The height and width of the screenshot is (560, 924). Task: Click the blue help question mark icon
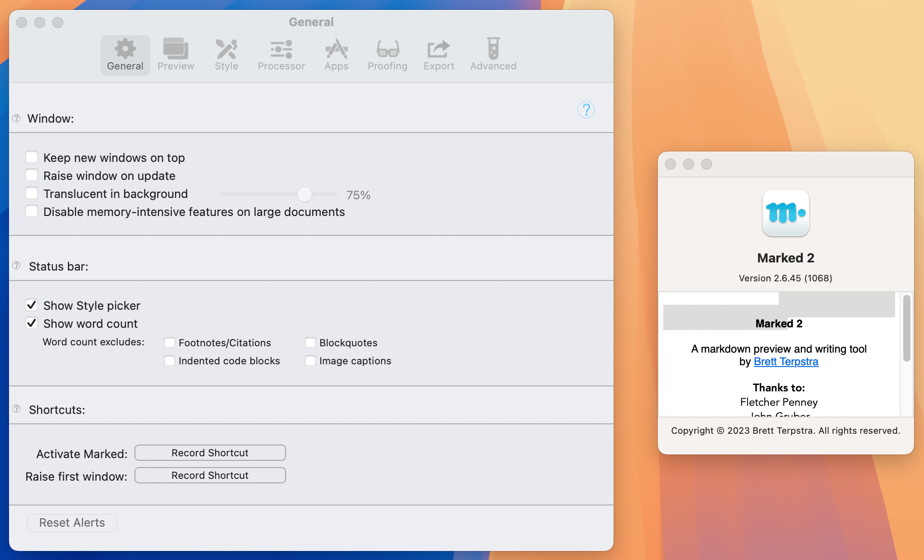click(586, 110)
